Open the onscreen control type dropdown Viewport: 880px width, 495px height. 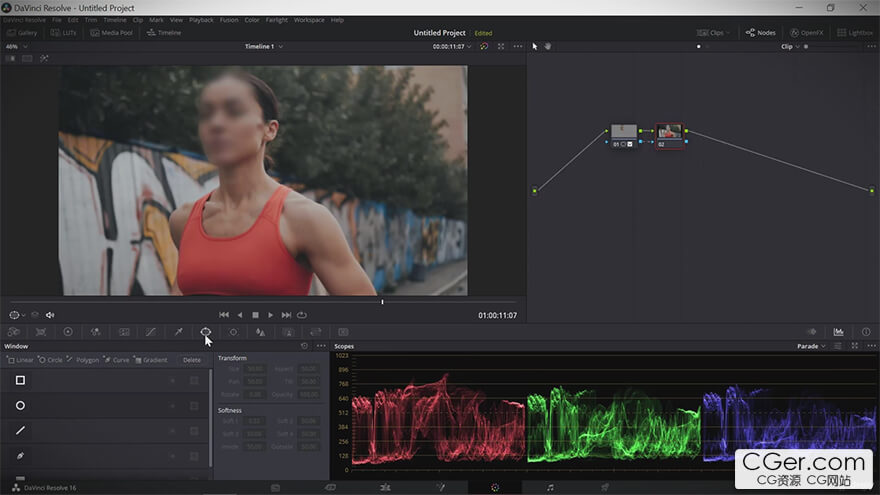17,315
